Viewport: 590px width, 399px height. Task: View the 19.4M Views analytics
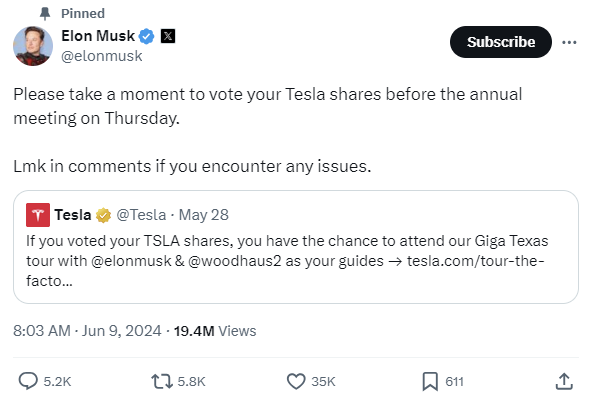[215, 331]
